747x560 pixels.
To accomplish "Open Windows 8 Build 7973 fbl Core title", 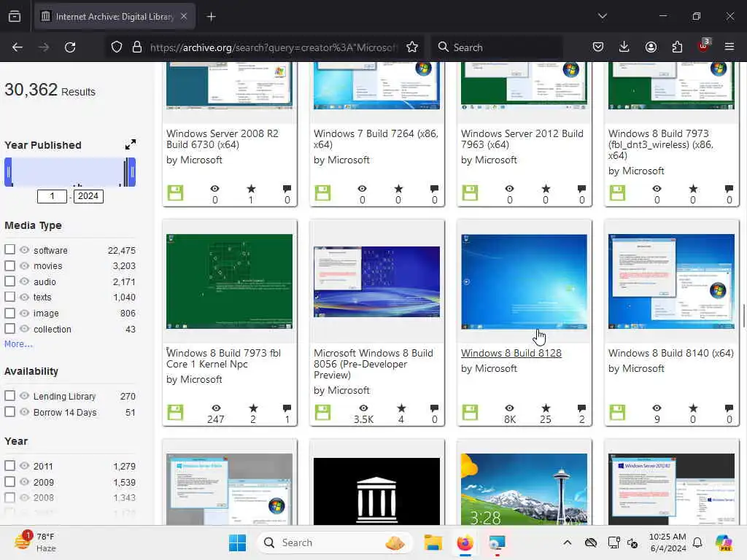I will tap(223, 359).
